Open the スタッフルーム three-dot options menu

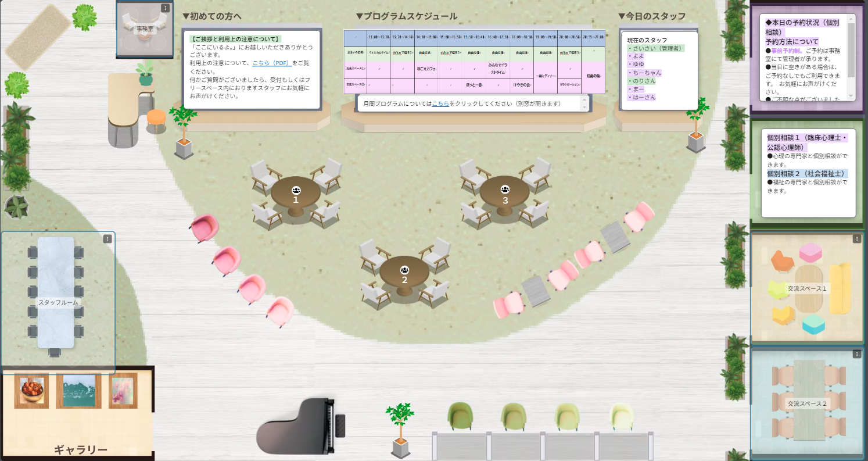(x=107, y=239)
